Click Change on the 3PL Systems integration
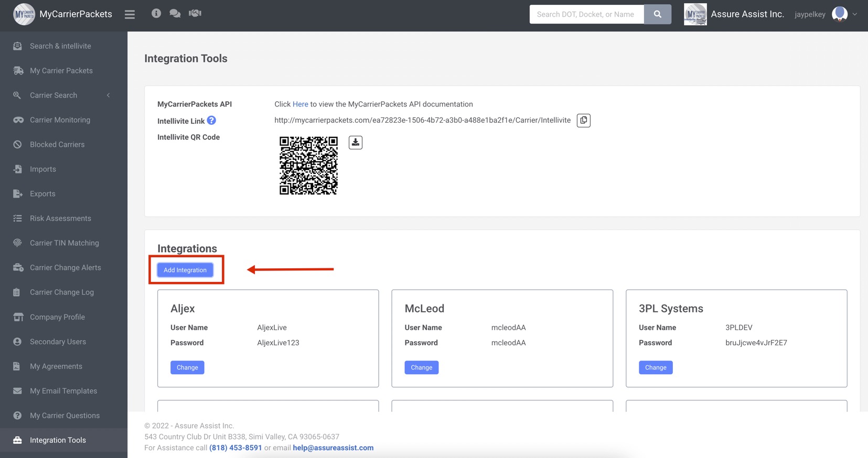This screenshot has height=458, width=868. point(656,367)
